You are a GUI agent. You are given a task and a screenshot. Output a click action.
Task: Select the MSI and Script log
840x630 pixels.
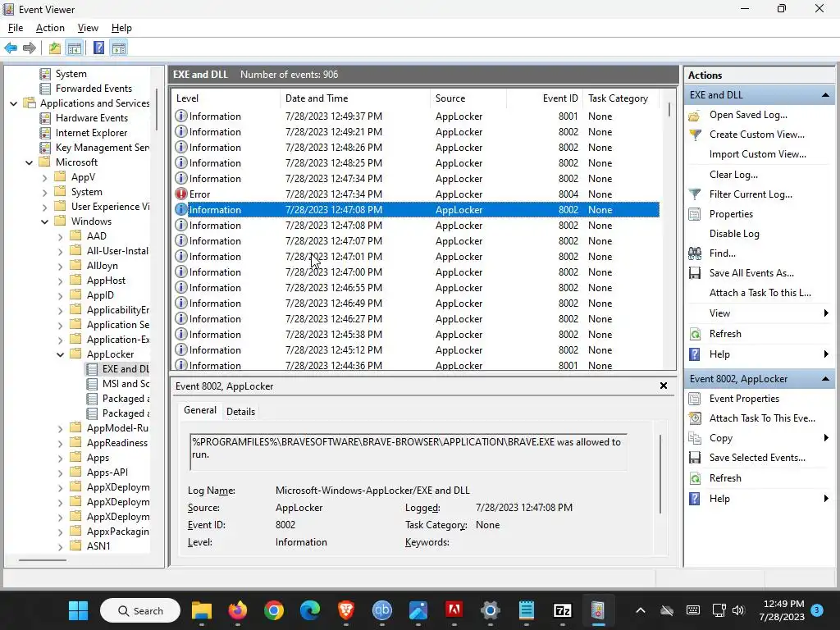pos(119,384)
